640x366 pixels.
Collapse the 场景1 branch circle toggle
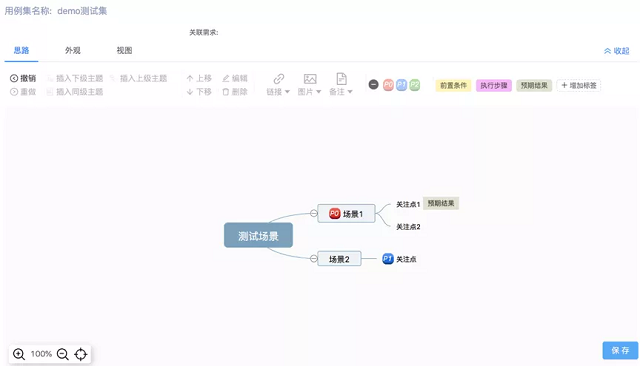point(313,213)
